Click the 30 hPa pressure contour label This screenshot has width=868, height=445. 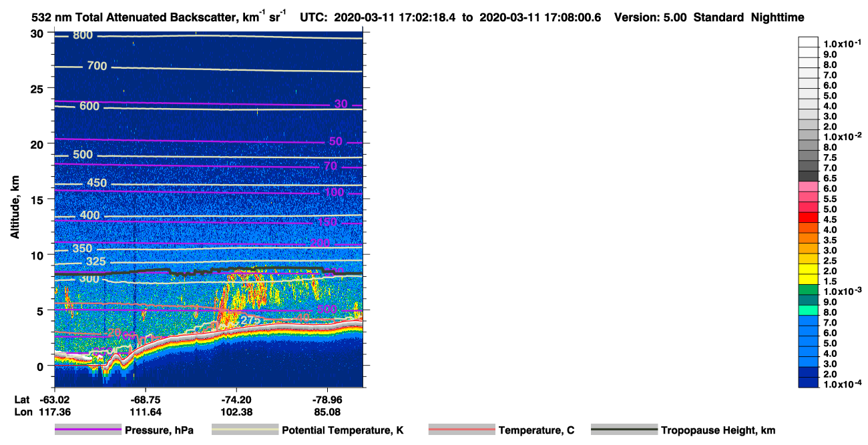pos(341,103)
